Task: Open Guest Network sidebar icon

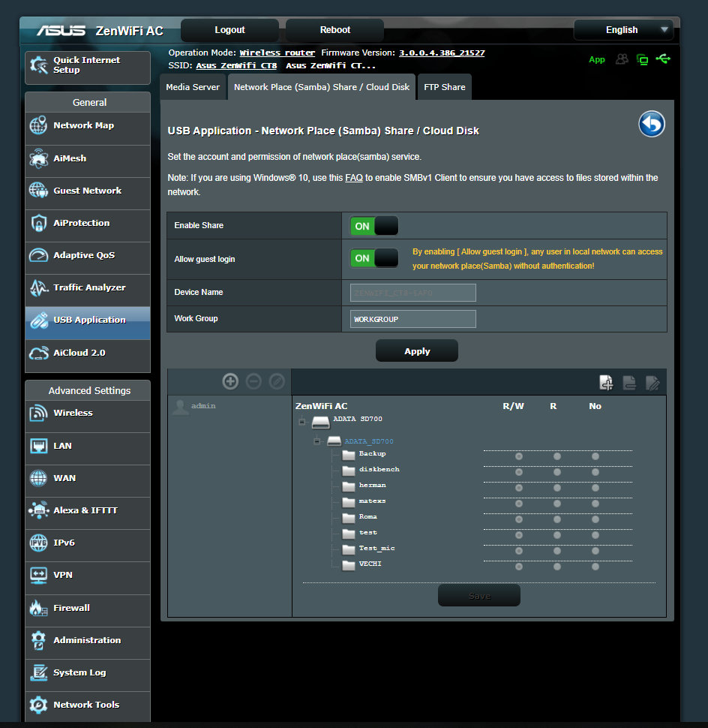Action: 38,191
